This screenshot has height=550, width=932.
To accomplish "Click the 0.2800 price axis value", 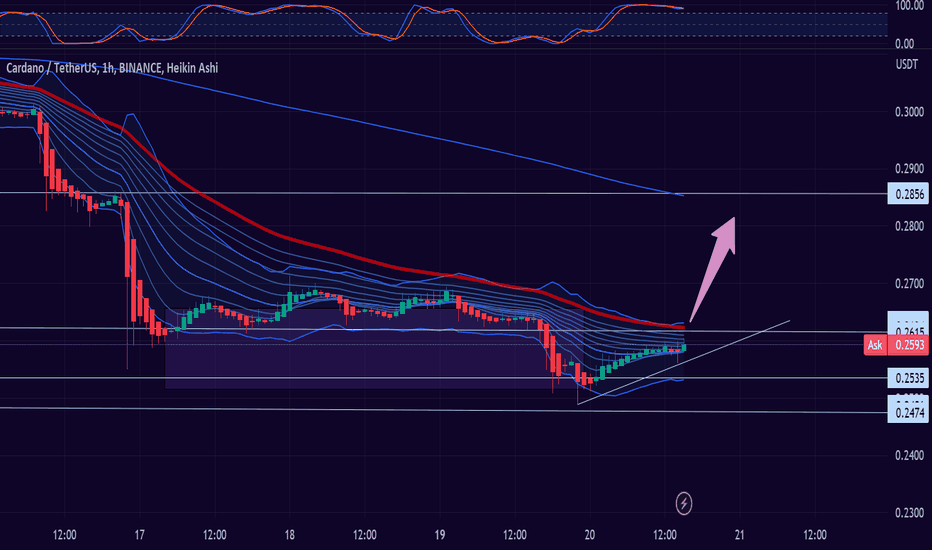I will 909,226.
